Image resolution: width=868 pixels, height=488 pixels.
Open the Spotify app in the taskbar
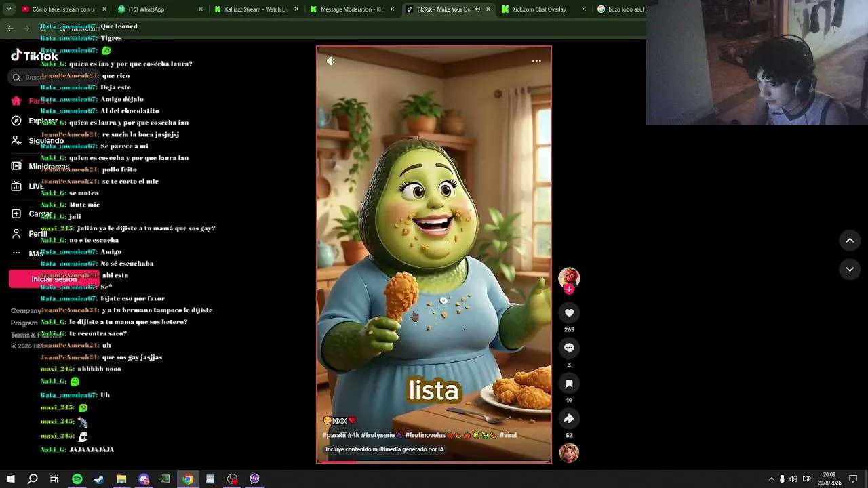pyautogui.click(x=77, y=479)
